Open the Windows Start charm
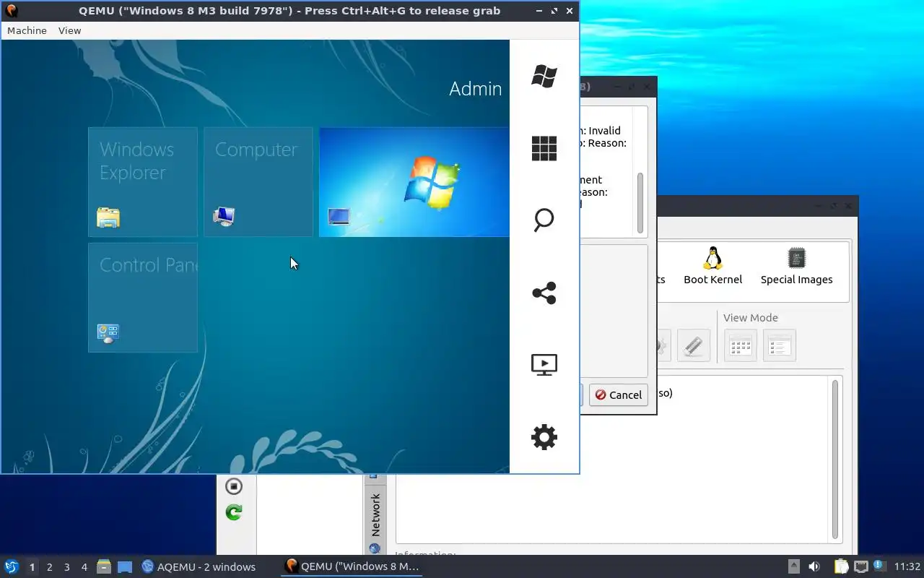The image size is (924, 578). point(544,76)
